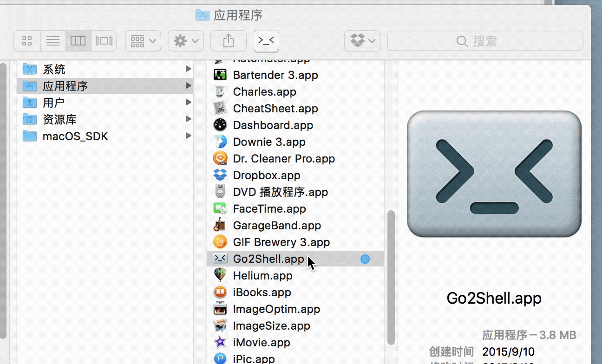Select Dashboard.app file name
602x364 pixels.
273,125
